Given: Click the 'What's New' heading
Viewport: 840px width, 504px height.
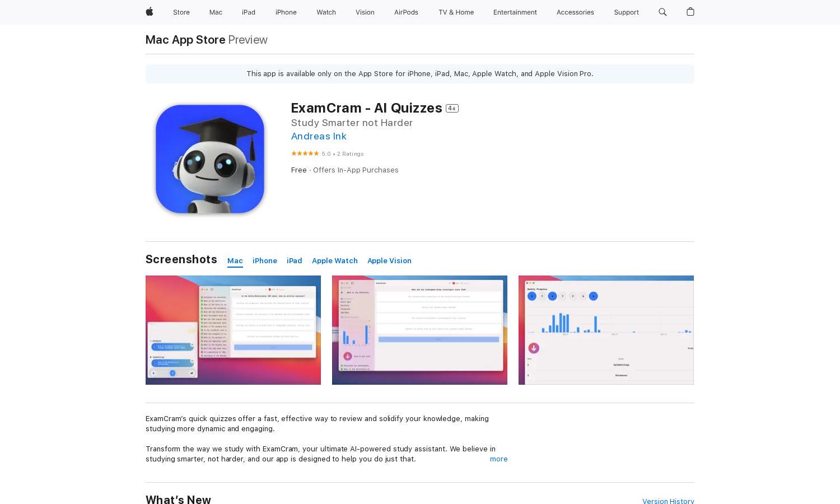Looking at the screenshot, I should tap(178, 500).
